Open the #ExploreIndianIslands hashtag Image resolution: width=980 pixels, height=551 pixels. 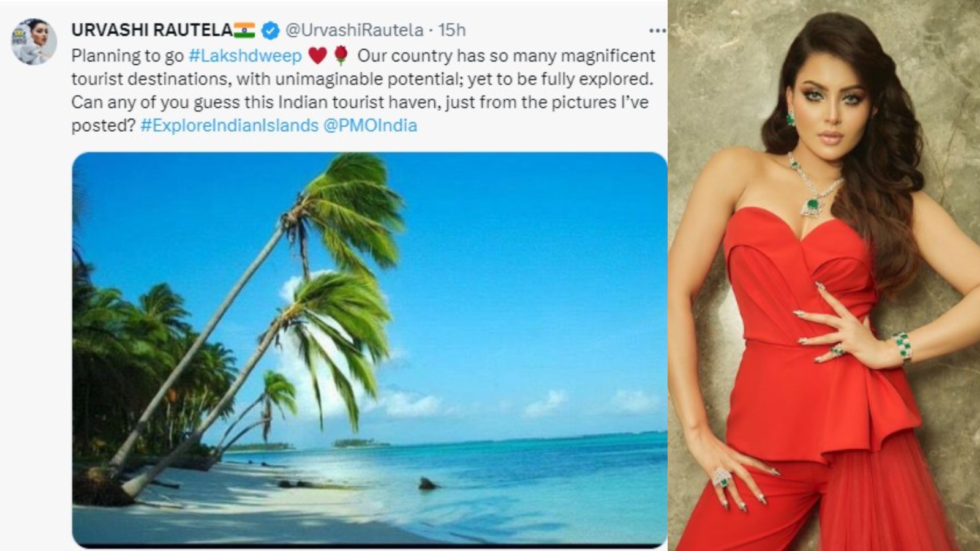pyautogui.click(x=230, y=126)
